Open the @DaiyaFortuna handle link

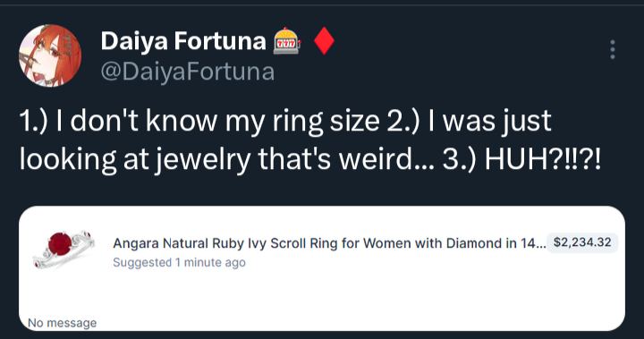188,72
